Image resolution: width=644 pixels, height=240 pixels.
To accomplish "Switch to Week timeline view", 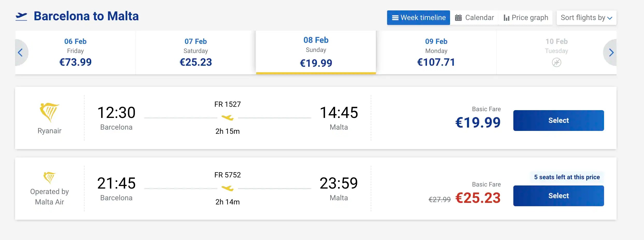I will coord(418,18).
